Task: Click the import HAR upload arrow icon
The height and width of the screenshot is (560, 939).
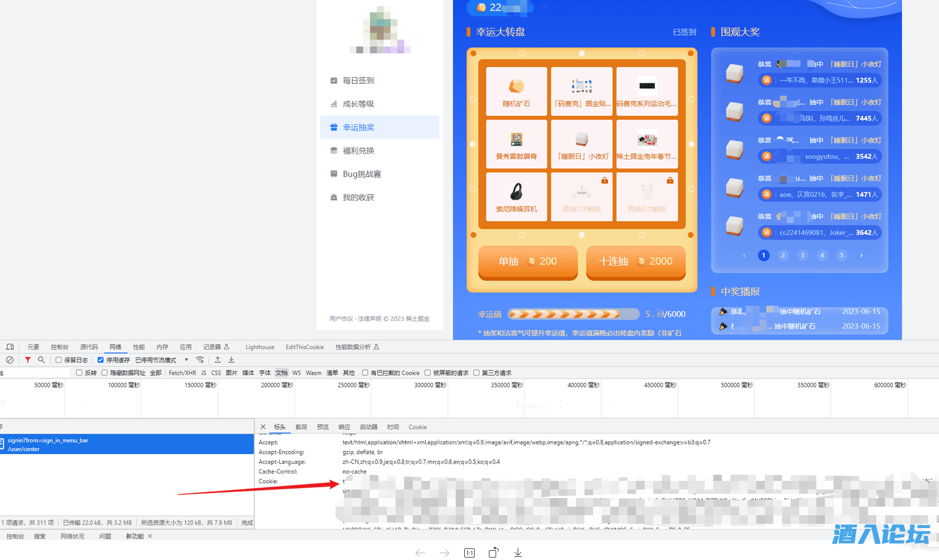Action: (x=217, y=360)
